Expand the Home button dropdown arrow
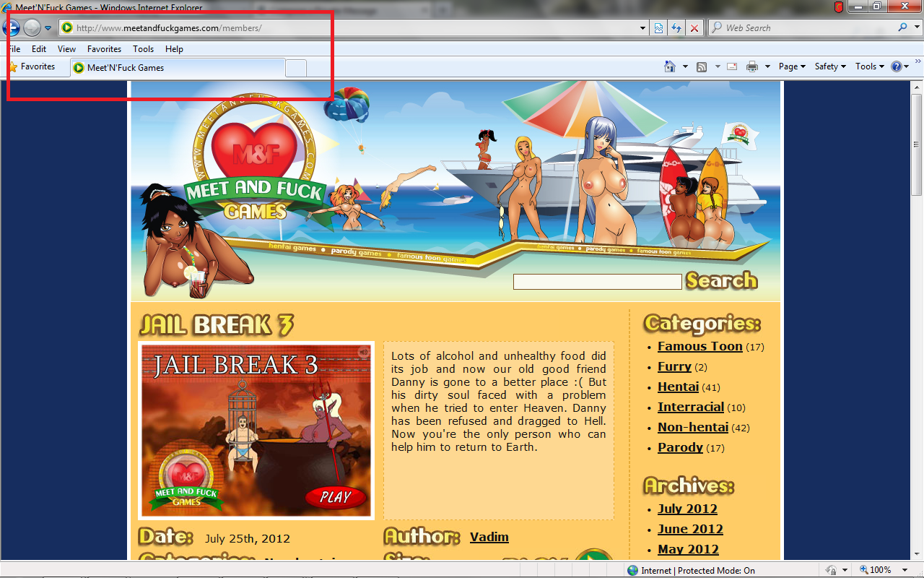This screenshot has height=578, width=924. click(x=685, y=66)
